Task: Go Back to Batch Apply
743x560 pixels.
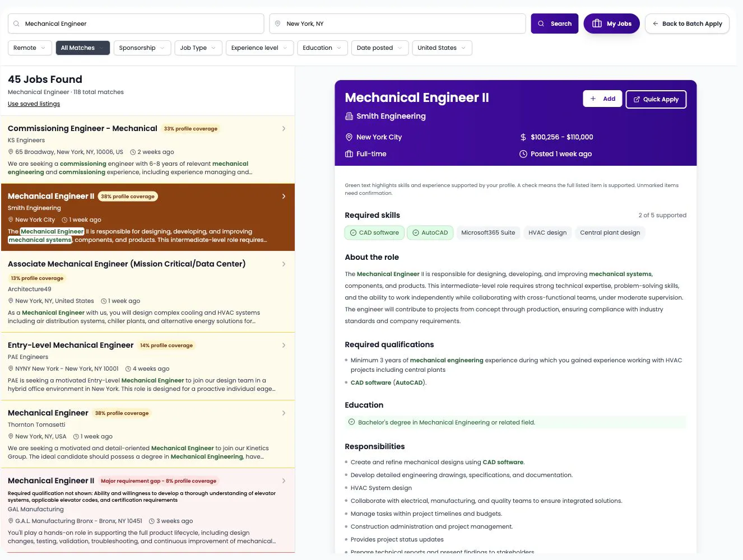Action: click(687, 24)
